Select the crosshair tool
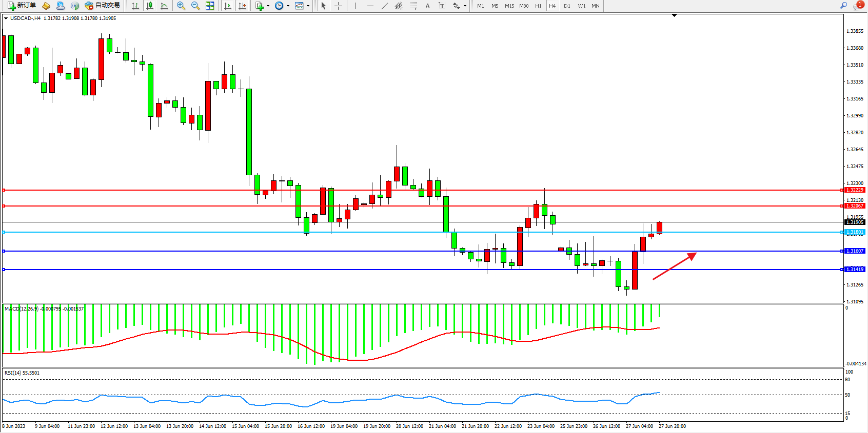This screenshot has width=868, height=433. (x=339, y=6)
